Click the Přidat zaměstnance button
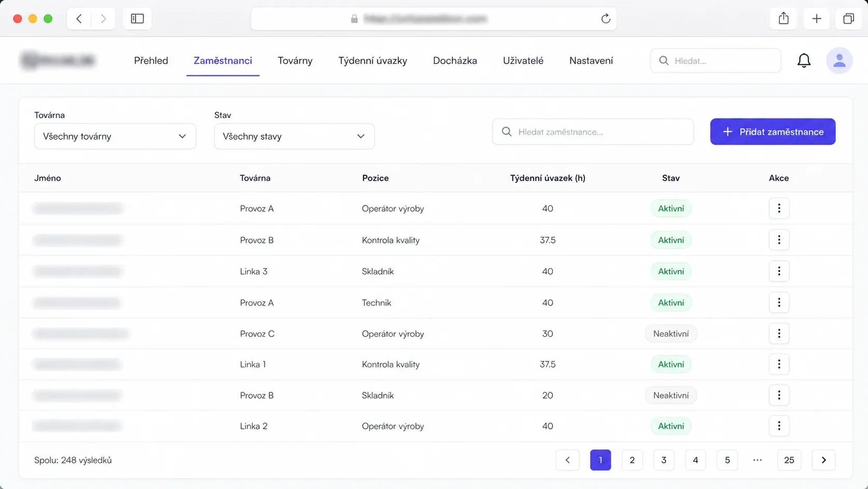868x489 pixels. pos(773,131)
